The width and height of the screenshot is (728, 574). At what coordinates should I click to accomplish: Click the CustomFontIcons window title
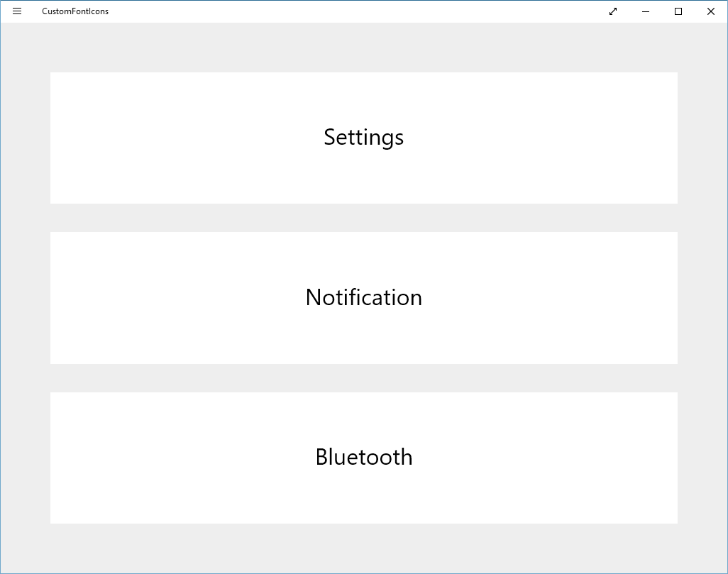point(75,11)
